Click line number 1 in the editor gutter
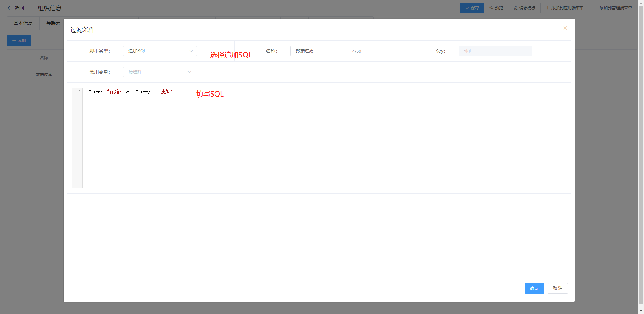 (79, 92)
